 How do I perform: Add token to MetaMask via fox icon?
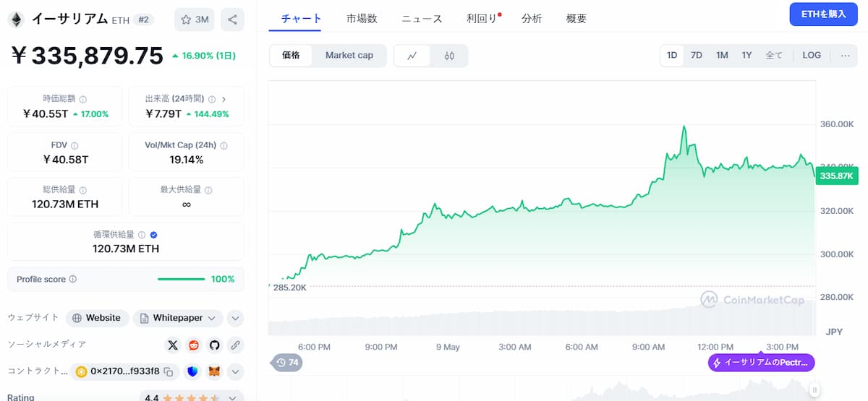tap(214, 371)
